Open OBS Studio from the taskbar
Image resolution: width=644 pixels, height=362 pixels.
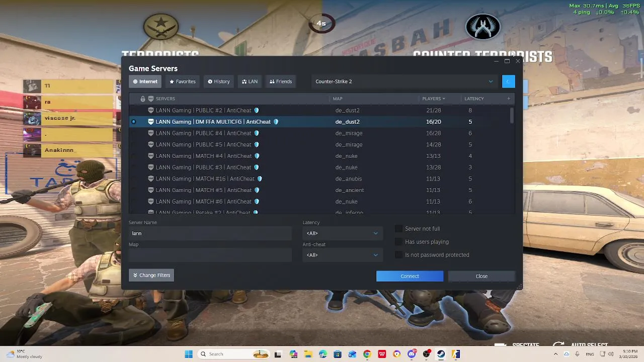click(427, 354)
